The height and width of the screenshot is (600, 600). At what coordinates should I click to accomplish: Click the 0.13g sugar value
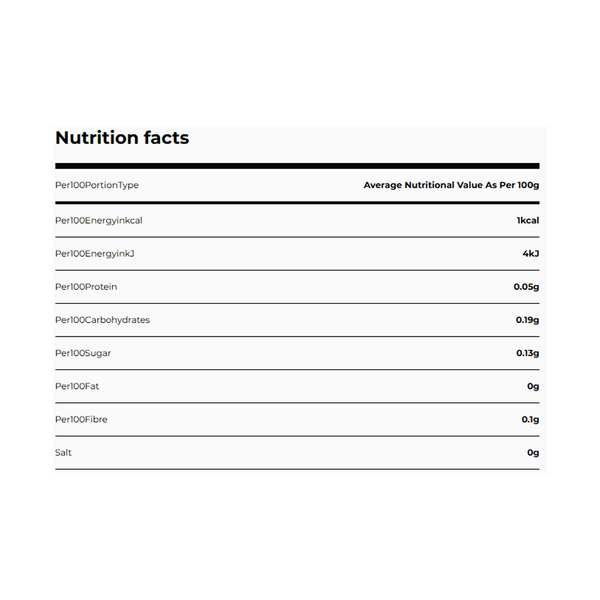pos(526,353)
